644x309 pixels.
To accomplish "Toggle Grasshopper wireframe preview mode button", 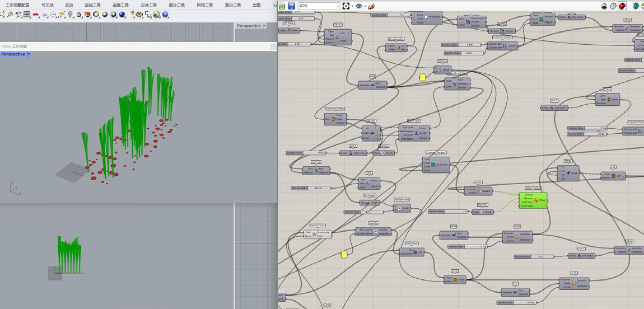I will pyautogui.click(x=613, y=6).
